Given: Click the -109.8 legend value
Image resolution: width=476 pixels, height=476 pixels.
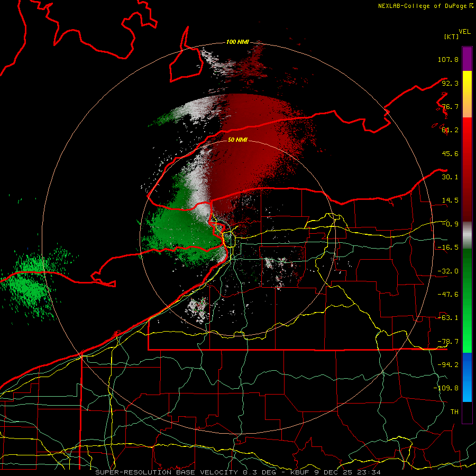Looking at the screenshot, I should coord(446,388).
